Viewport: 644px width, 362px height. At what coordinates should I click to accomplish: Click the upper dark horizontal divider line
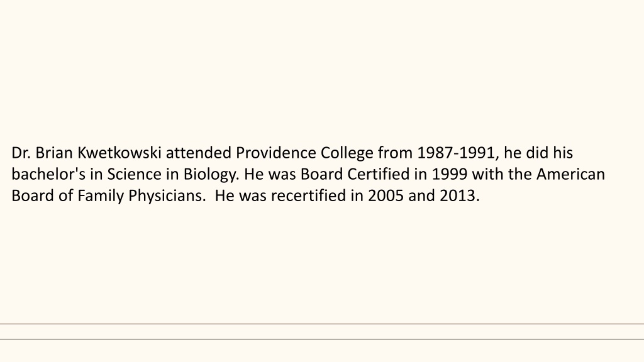click(x=322, y=324)
